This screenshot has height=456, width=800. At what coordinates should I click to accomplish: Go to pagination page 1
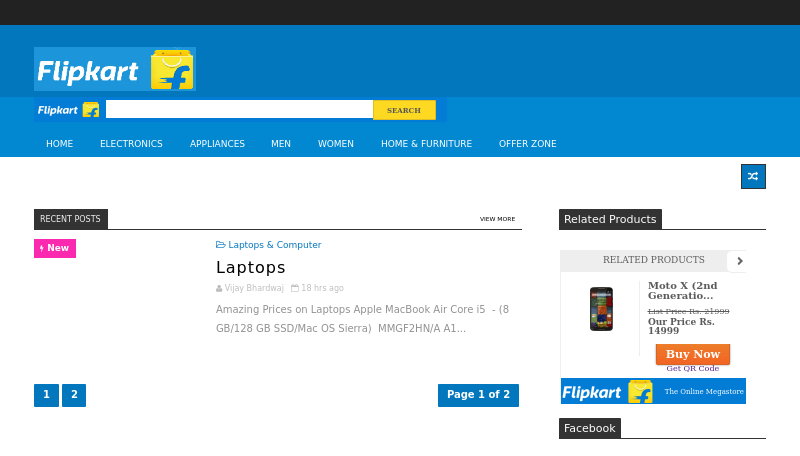(x=46, y=395)
